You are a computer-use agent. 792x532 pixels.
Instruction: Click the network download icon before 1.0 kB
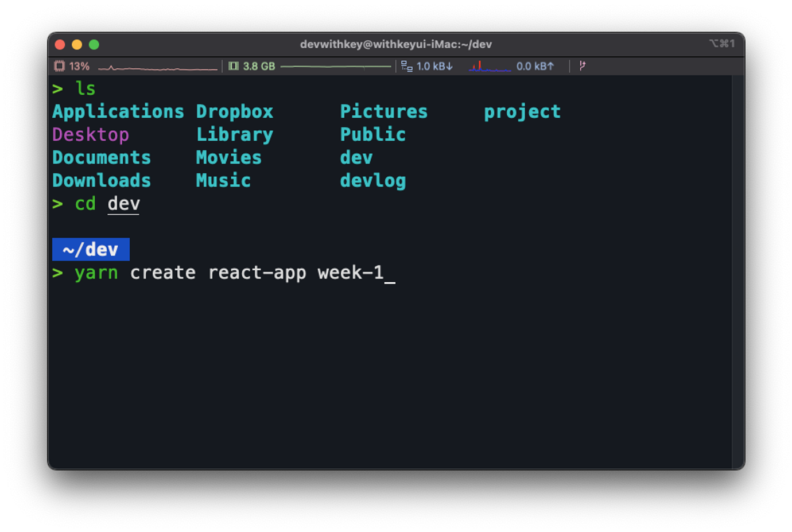pos(407,66)
